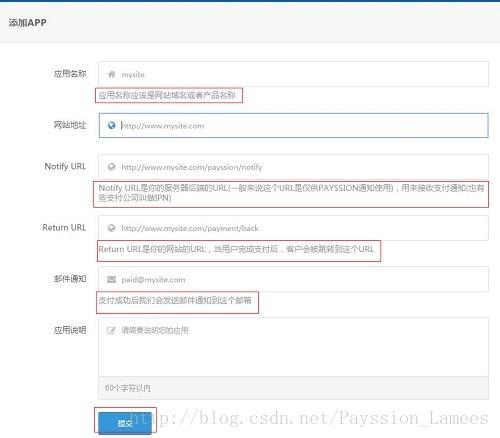Click the Notify URL label

tap(65, 166)
